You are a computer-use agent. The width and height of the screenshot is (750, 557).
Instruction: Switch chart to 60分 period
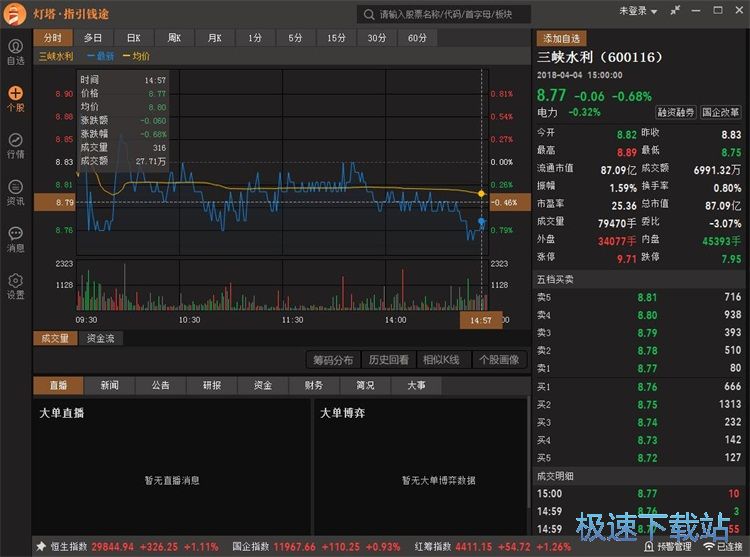[417, 38]
